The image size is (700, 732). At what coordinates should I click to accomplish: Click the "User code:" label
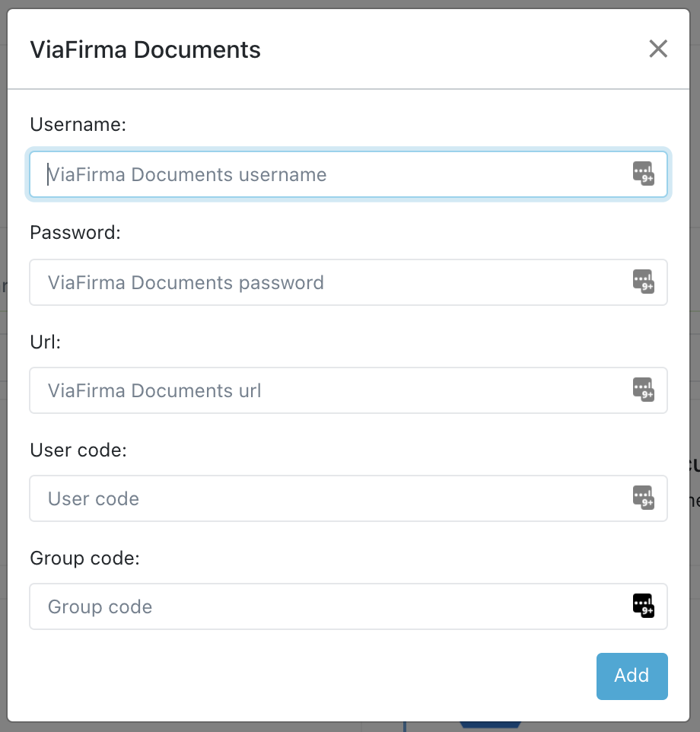pyautogui.click(x=78, y=450)
